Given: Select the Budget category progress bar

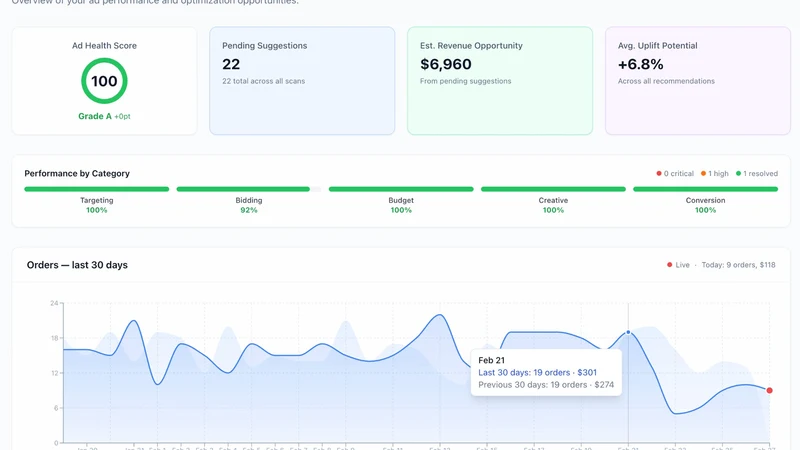Looking at the screenshot, I should [x=401, y=189].
